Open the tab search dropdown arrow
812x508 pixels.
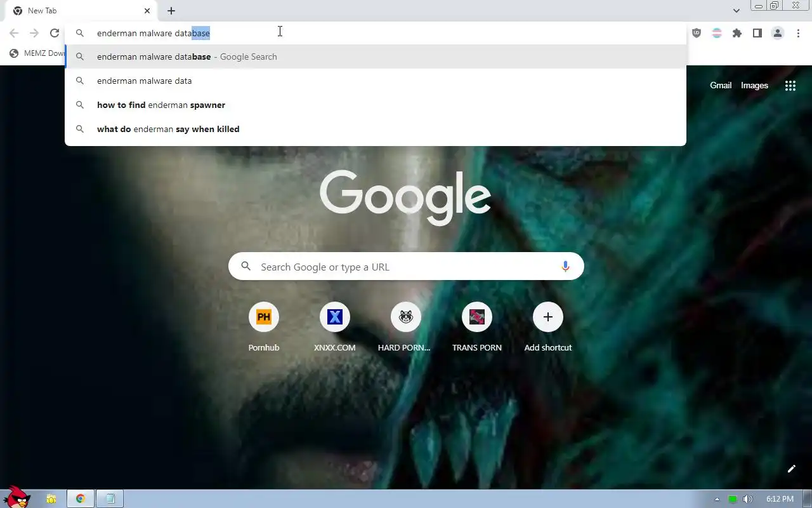point(736,11)
